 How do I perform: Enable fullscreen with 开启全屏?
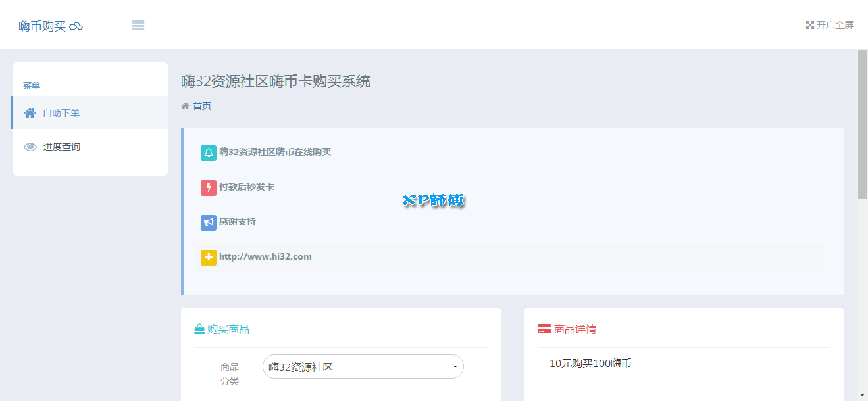pyautogui.click(x=830, y=25)
